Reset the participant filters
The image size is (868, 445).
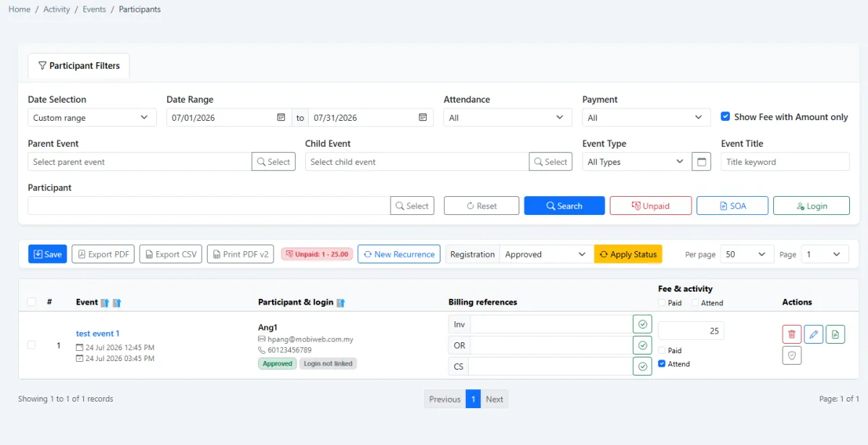[482, 205]
